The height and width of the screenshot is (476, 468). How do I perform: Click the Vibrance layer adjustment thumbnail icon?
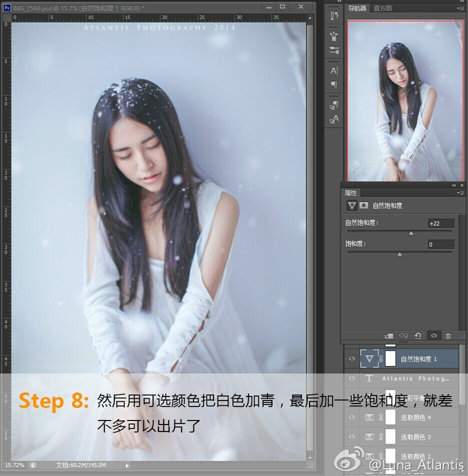pyautogui.click(x=369, y=359)
